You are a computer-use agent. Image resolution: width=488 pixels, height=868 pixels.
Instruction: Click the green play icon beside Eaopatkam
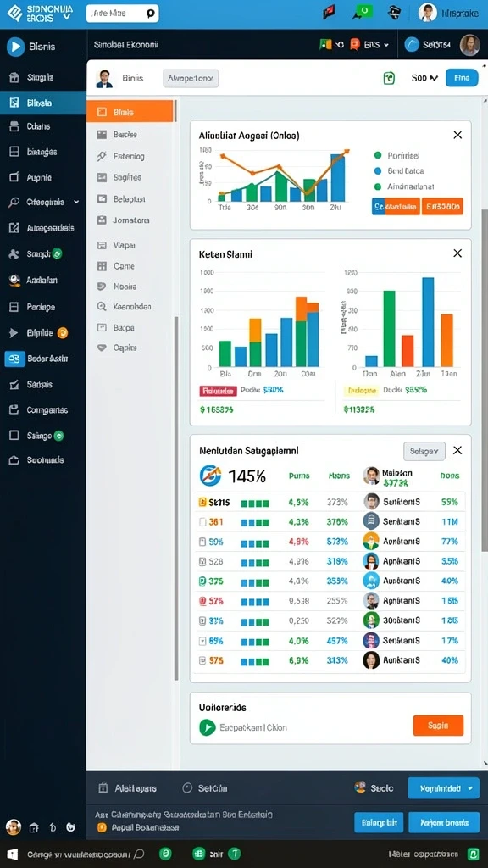[x=208, y=727]
